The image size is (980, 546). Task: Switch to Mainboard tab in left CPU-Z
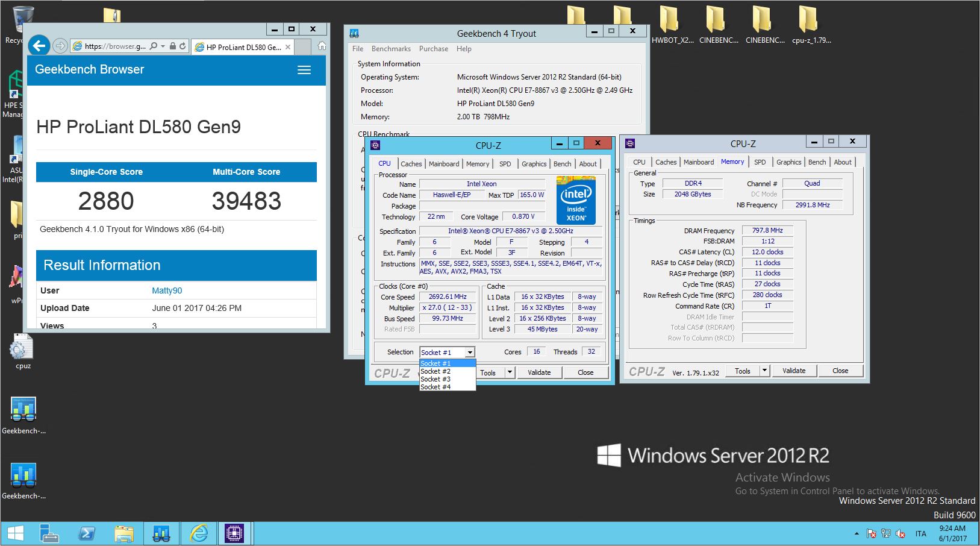click(x=444, y=164)
